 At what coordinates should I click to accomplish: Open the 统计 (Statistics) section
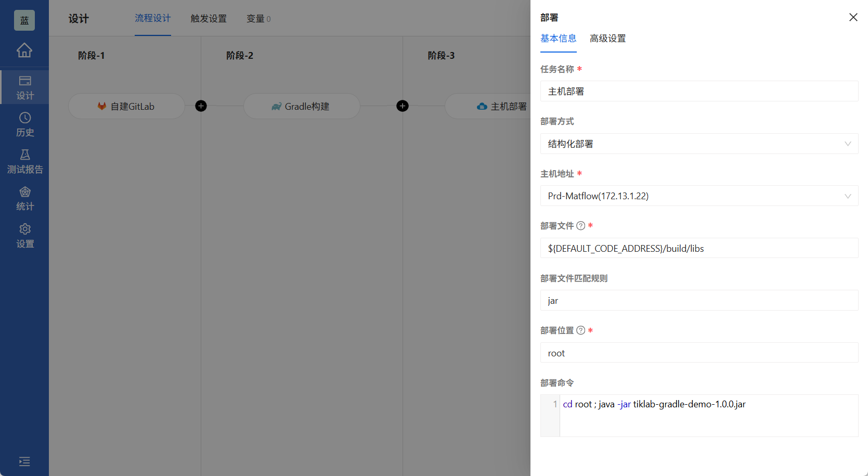point(24,198)
